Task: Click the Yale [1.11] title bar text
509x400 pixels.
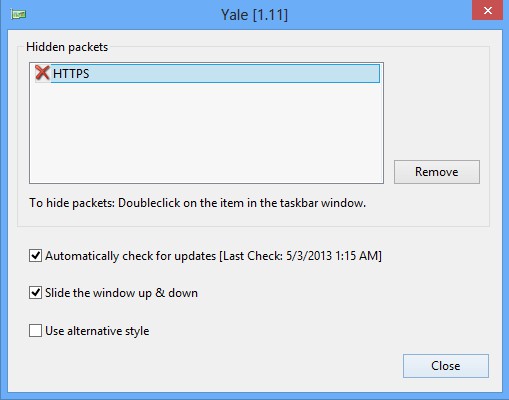Action: pyautogui.click(x=254, y=15)
